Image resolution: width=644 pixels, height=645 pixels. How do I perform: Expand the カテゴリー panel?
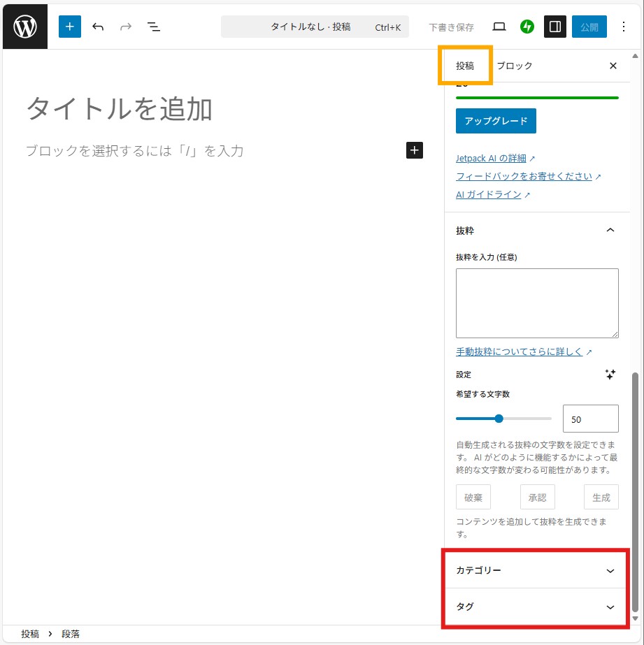pos(610,571)
